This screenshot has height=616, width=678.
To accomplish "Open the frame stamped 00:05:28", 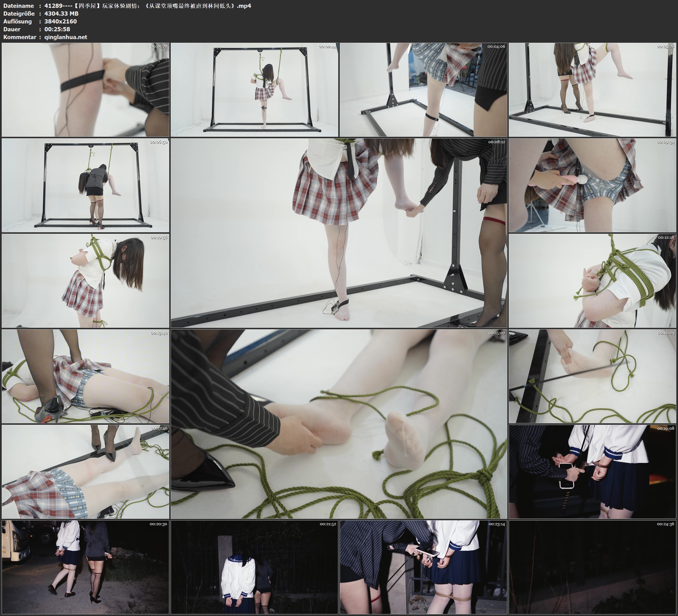I will click(x=593, y=90).
